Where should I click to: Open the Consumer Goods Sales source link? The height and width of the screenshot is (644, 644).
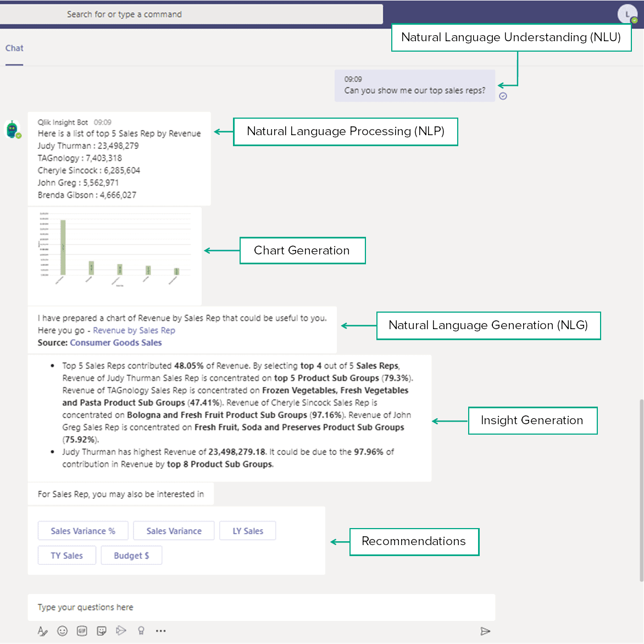pyautogui.click(x=116, y=342)
